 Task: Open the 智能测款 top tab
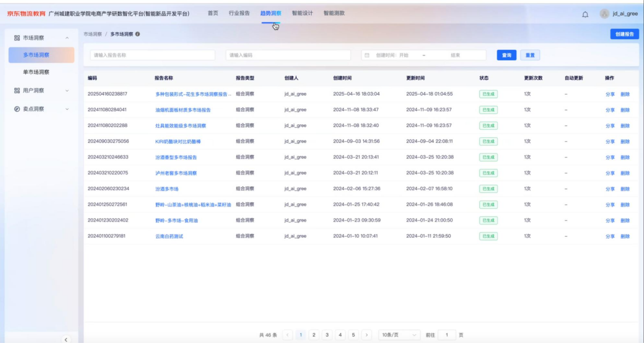334,13
